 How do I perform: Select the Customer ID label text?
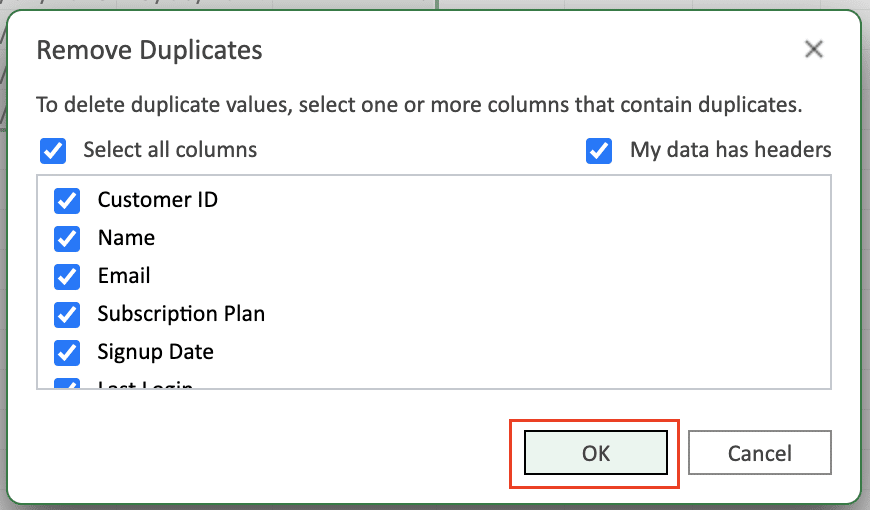point(158,200)
